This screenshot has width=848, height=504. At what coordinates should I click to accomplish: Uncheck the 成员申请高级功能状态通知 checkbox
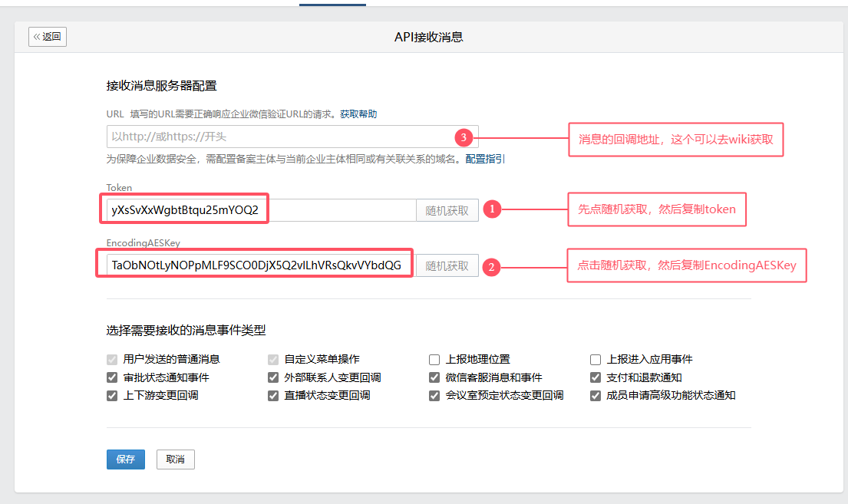tap(596, 396)
